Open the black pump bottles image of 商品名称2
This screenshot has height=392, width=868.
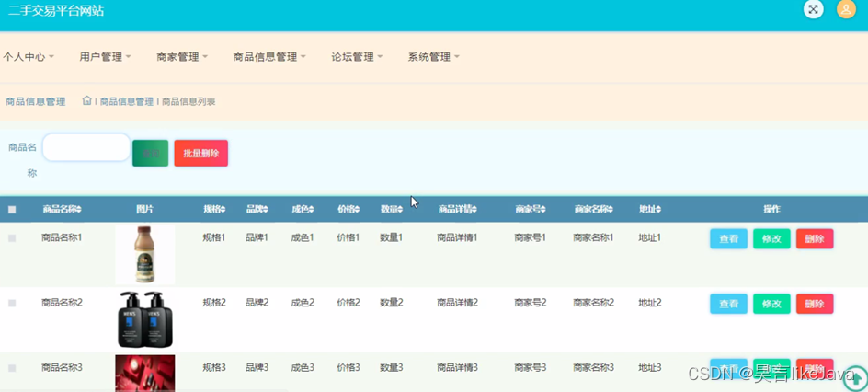point(145,319)
